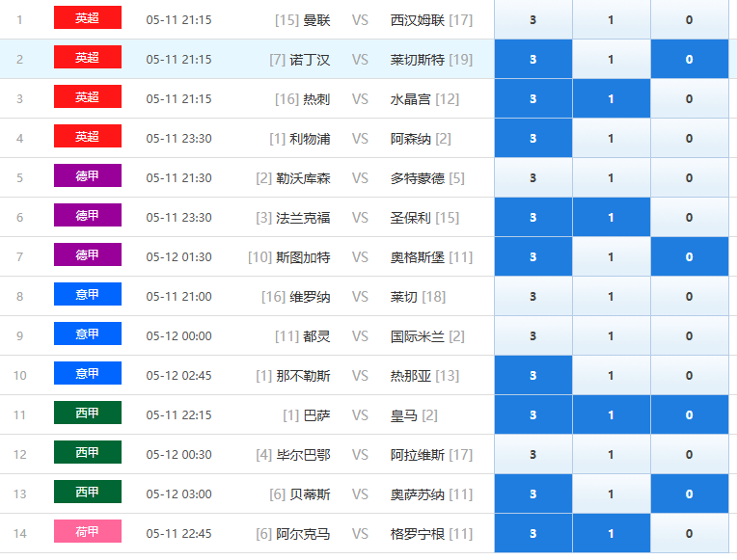Deselect loss (0) for 贝蒂斯 vs 奥萨苏纳
Screen dimensions: 737x560
click(690, 493)
